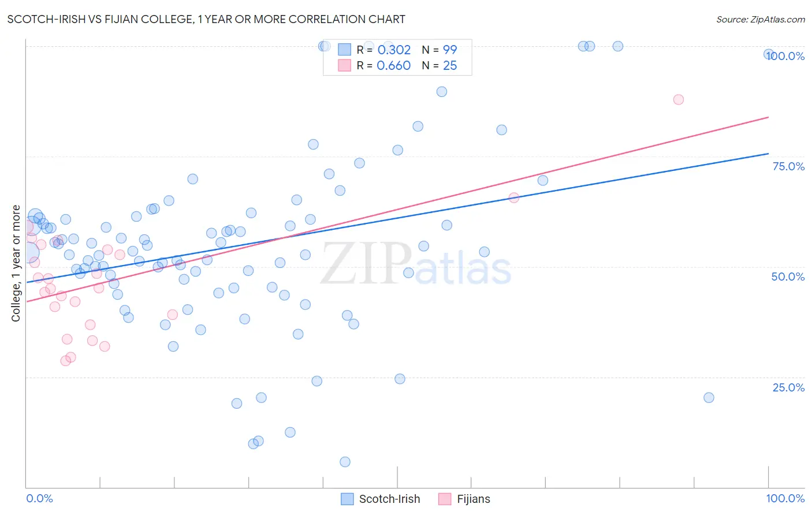Click the 100.0% x-axis label
Image resolution: width=812 pixels, height=515 pixels.
(785, 498)
